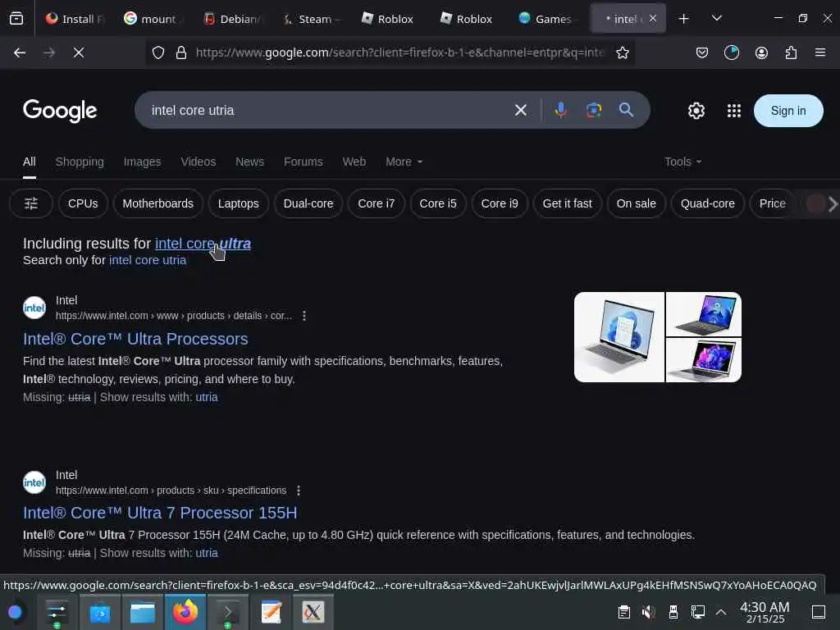840x630 pixels.
Task: Click the site security padlock icon
Action: click(x=181, y=52)
